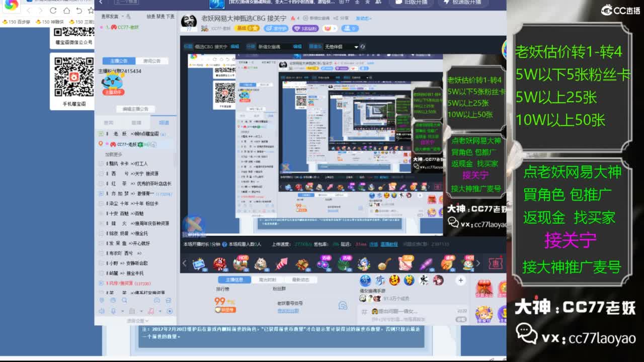Screen dimensions: 644x362
Task: Toggle the box beside 优秀的茶叶店店长
Action: pos(101,184)
